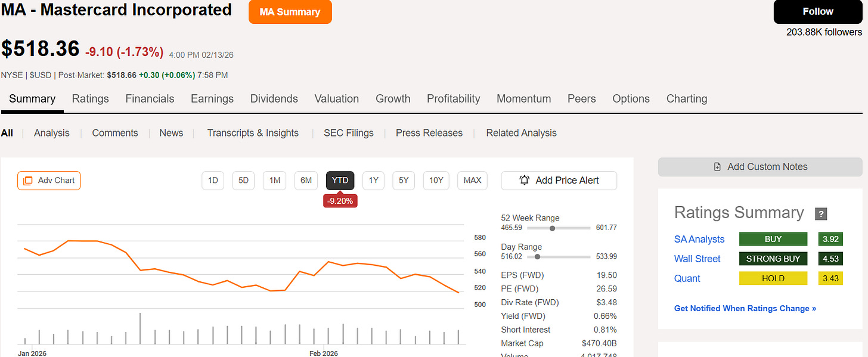Filter the feed by News
Image resolution: width=868 pixels, height=357 pixels.
pos(171,133)
